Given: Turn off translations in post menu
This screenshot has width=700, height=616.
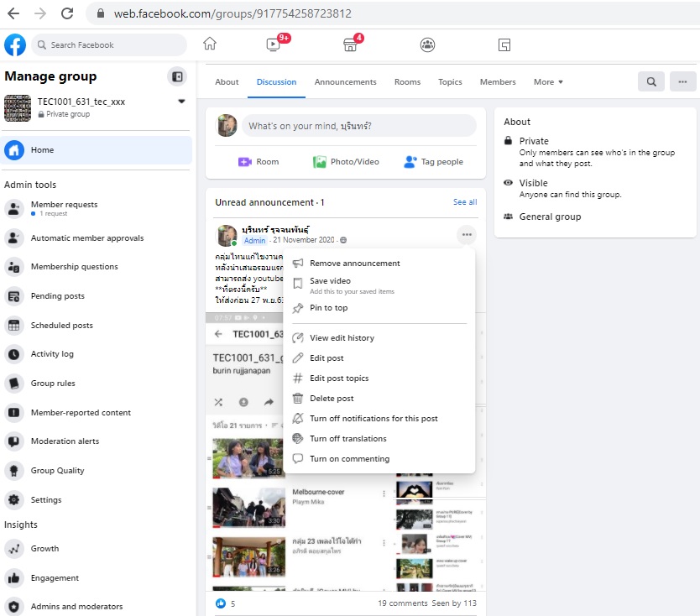Looking at the screenshot, I should (347, 439).
